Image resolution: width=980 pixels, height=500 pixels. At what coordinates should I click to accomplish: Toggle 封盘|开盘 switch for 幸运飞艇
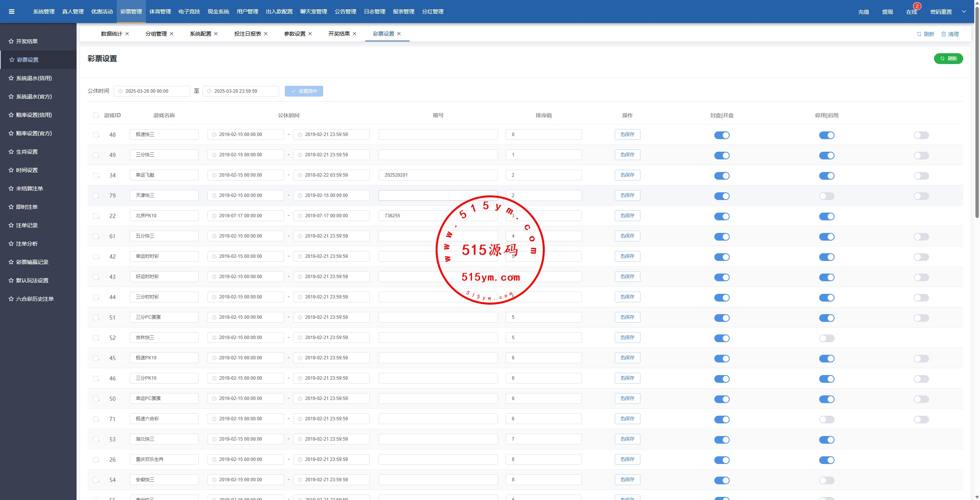tap(722, 176)
